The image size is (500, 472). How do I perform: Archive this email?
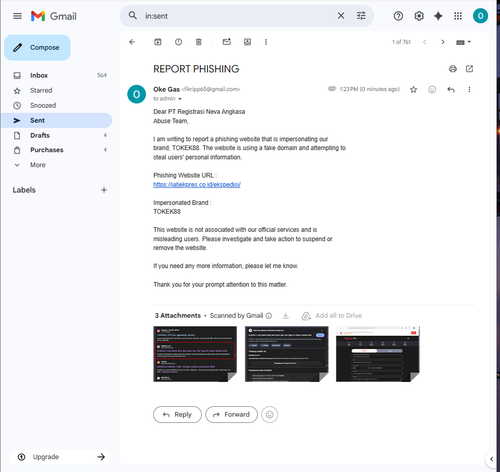click(x=158, y=42)
